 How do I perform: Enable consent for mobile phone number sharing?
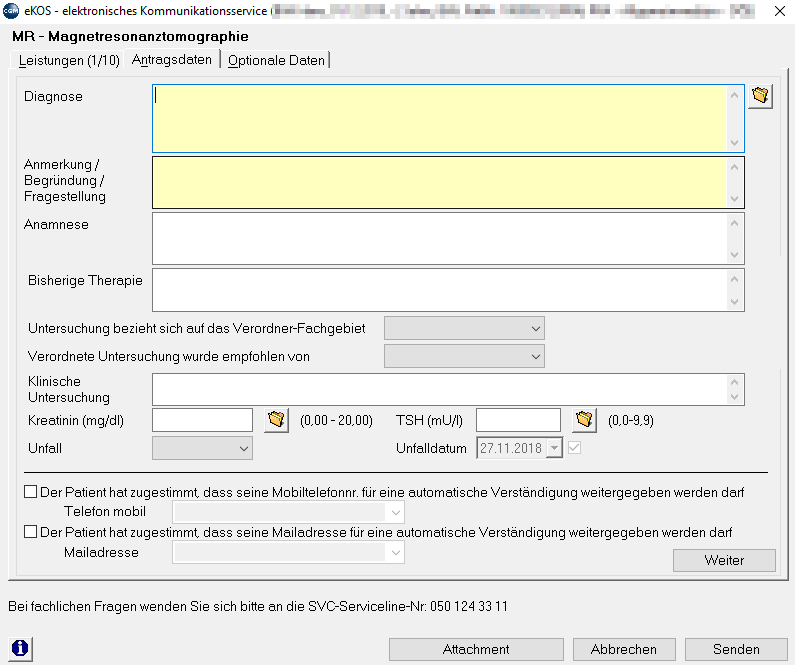[x=30, y=492]
